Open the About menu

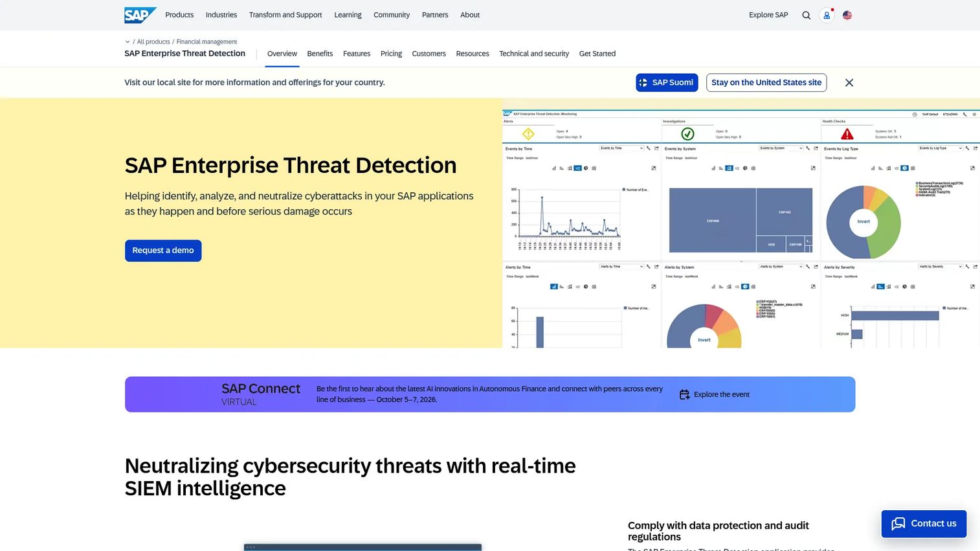[470, 15]
